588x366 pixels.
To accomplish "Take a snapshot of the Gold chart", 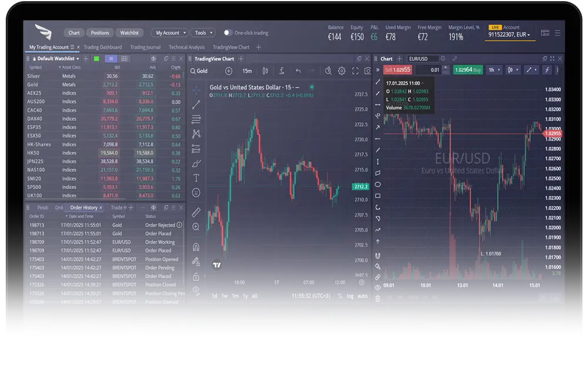I will point(367,71).
